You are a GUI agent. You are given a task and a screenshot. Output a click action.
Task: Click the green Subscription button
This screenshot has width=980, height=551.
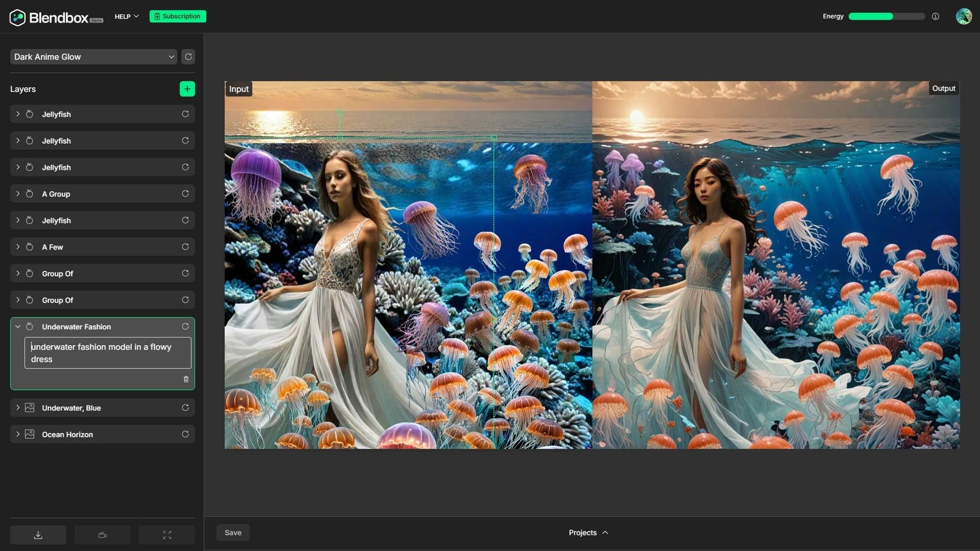pos(178,17)
